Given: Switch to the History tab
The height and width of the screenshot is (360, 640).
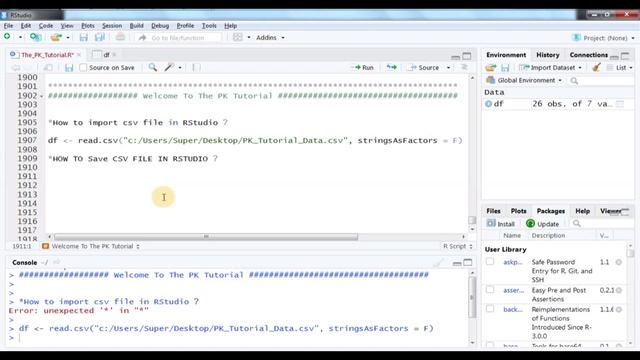Looking at the screenshot, I should [547, 55].
